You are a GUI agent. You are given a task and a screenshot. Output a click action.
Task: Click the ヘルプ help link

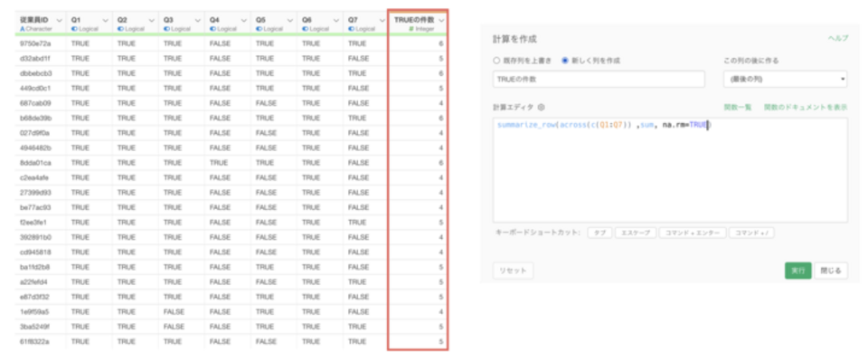coord(838,39)
